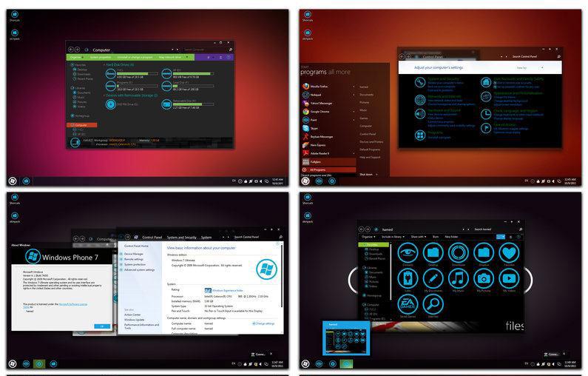Open Skype in the Start menu list
The image size is (588, 376).
point(317,127)
